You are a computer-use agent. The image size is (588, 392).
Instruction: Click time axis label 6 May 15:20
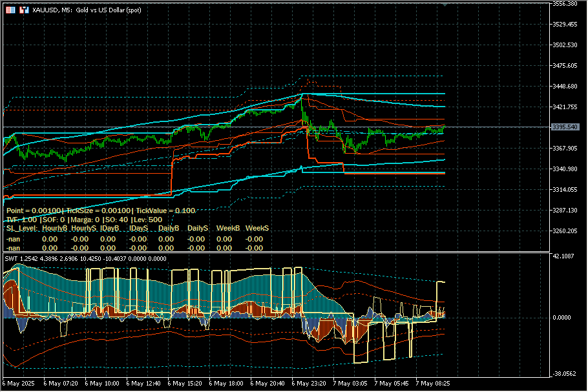click(x=185, y=384)
